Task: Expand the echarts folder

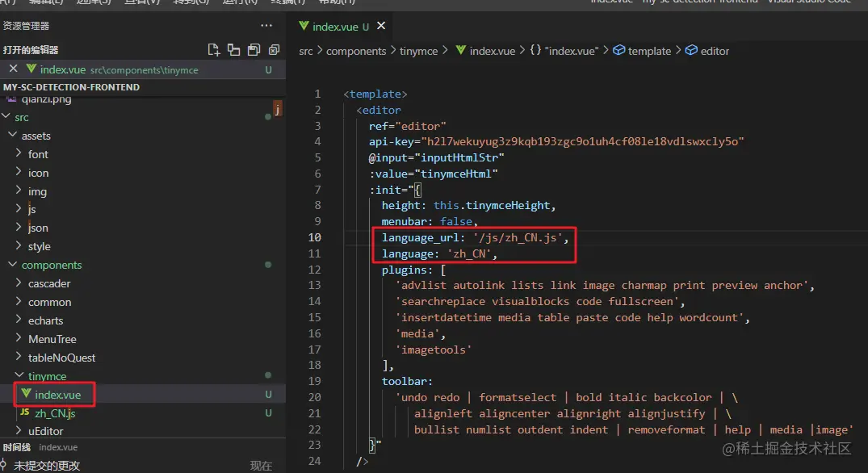Action: pyautogui.click(x=19, y=320)
